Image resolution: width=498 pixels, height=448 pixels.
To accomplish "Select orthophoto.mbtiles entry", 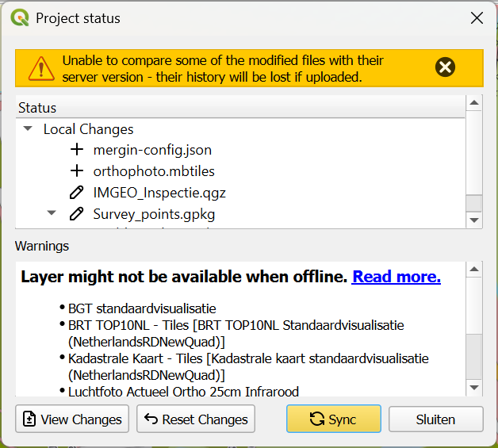I will point(154,171).
